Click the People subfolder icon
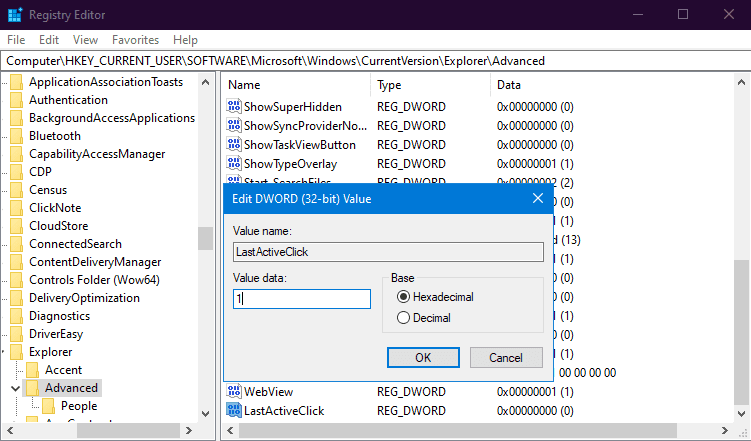This screenshot has height=441, width=751. pyautogui.click(x=48, y=406)
